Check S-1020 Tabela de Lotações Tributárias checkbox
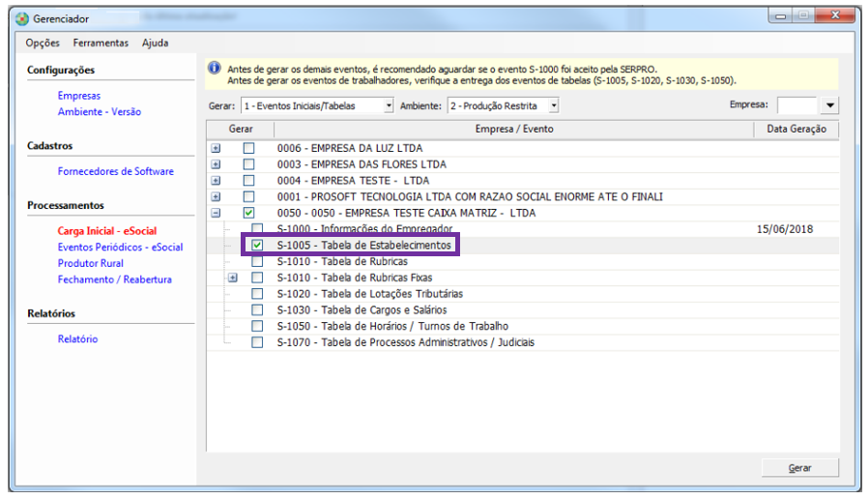The width and height of the screenshot is (868, 499). 257,294
